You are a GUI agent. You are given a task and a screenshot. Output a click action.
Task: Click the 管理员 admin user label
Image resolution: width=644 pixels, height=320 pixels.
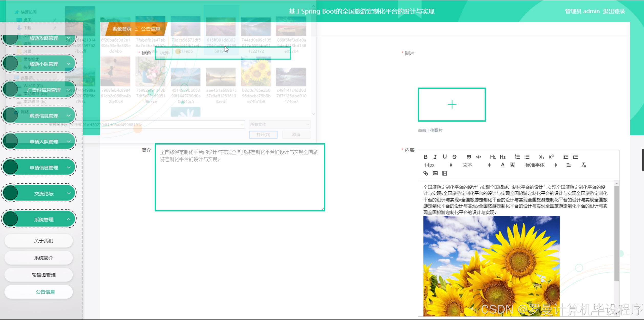(x=582, y=11)
